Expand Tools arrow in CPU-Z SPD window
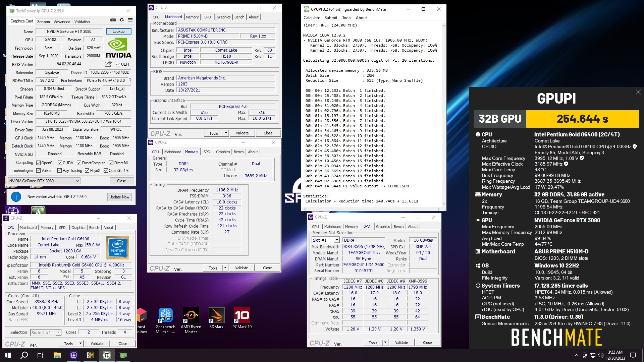Image resolution: width=644 pixels, height=362 pixels. (385, 343)
